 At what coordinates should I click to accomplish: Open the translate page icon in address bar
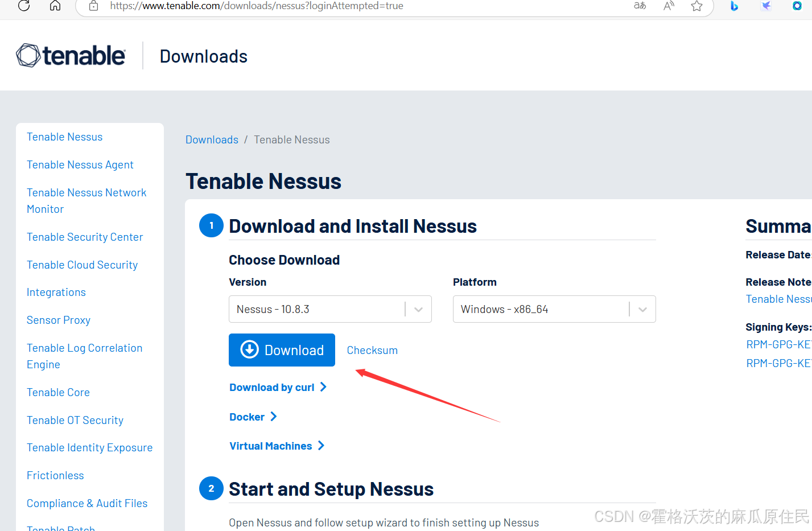(x=640, y=6)
